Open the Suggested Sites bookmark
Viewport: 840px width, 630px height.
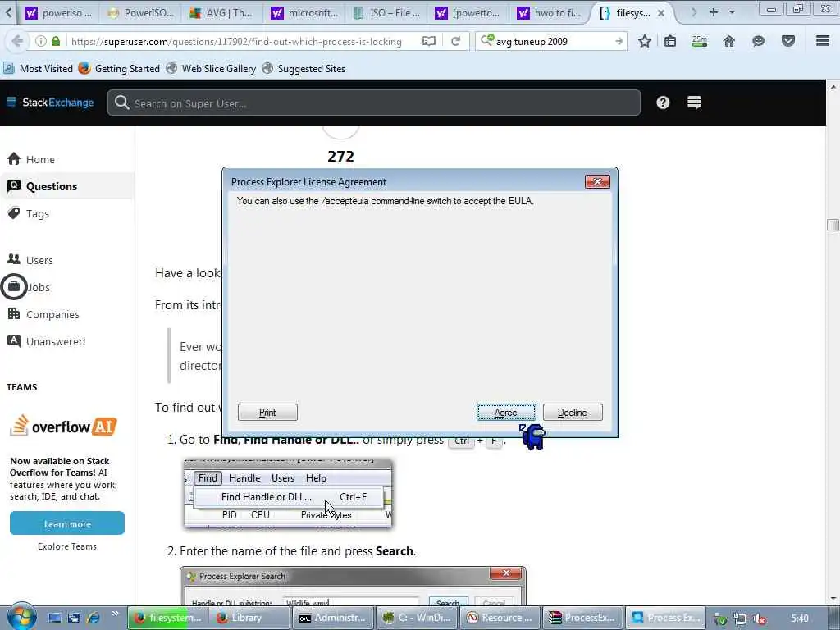coord(304,69)
